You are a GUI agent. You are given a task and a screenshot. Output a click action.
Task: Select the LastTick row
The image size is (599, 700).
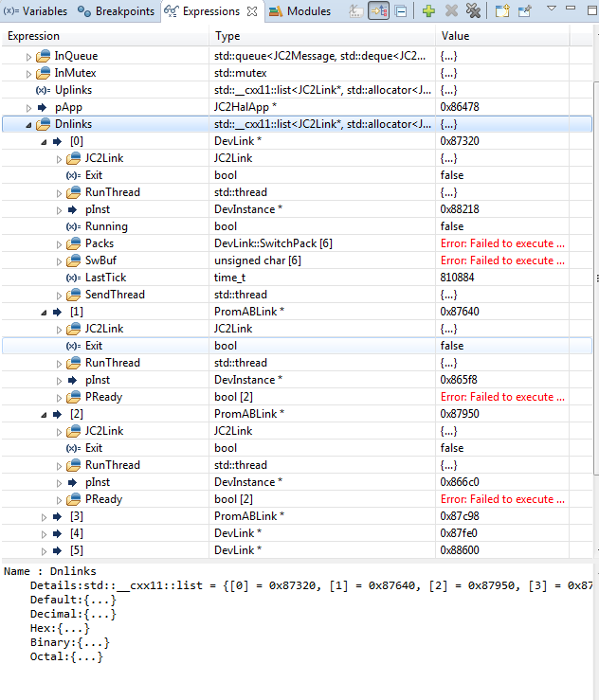tap(297, 278)
